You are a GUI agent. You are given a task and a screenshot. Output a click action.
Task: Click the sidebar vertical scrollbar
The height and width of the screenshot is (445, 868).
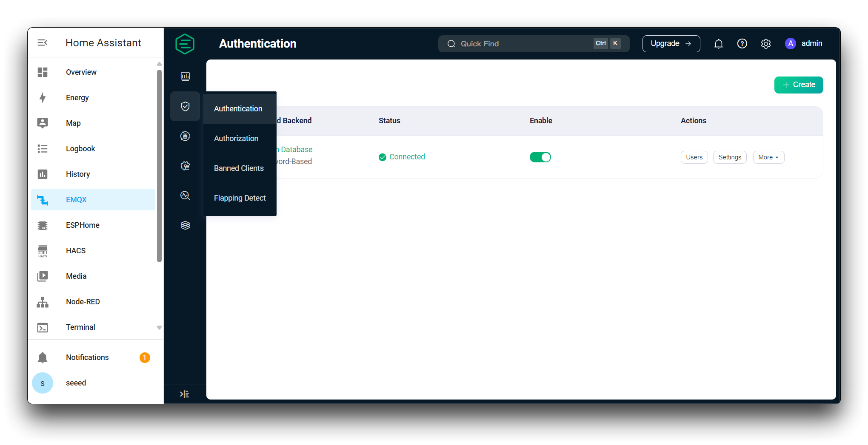(x=159, y=166)
